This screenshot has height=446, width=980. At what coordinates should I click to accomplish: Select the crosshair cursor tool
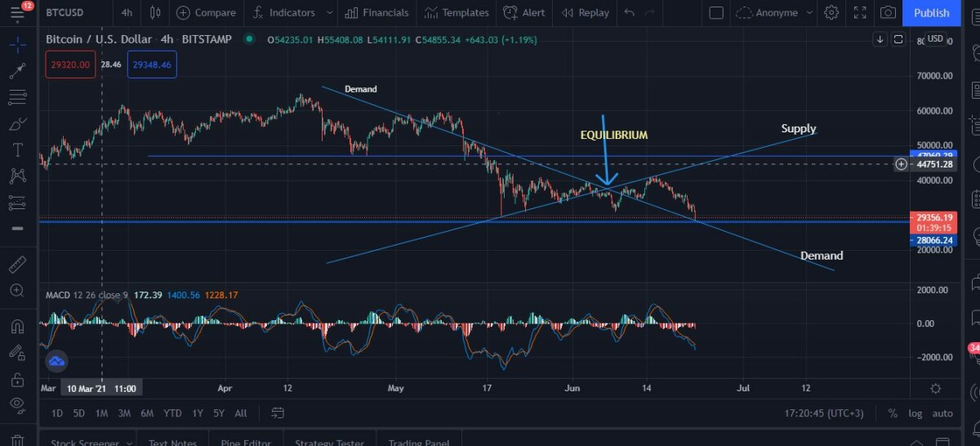[x=17, y=46]
